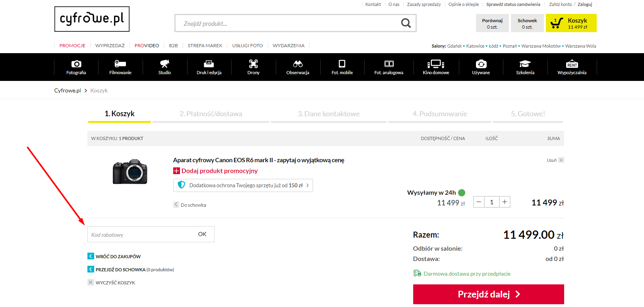Open the Druk i edycja category

209,67
